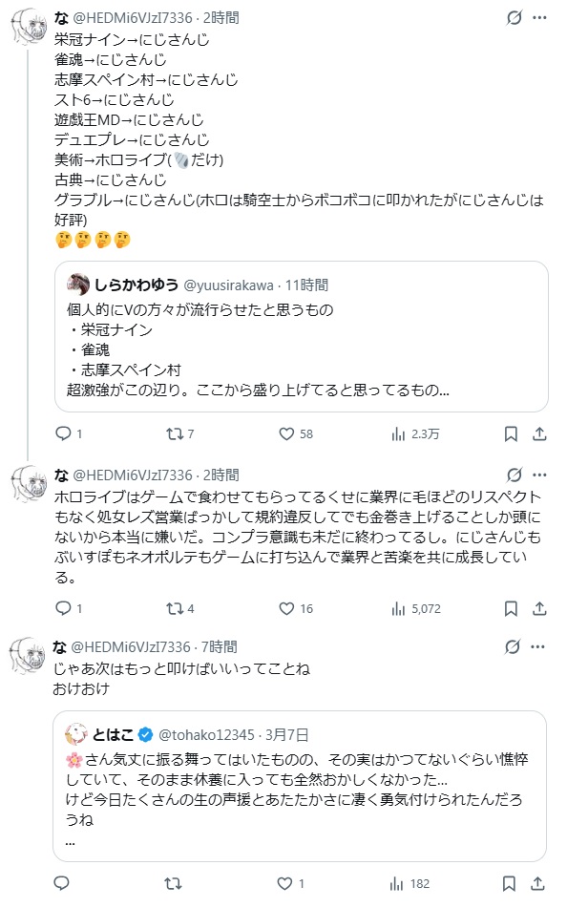The height and width of the screenshot is (908, 588).
Task: Share the first tweet
Action: tap(539, 434)
